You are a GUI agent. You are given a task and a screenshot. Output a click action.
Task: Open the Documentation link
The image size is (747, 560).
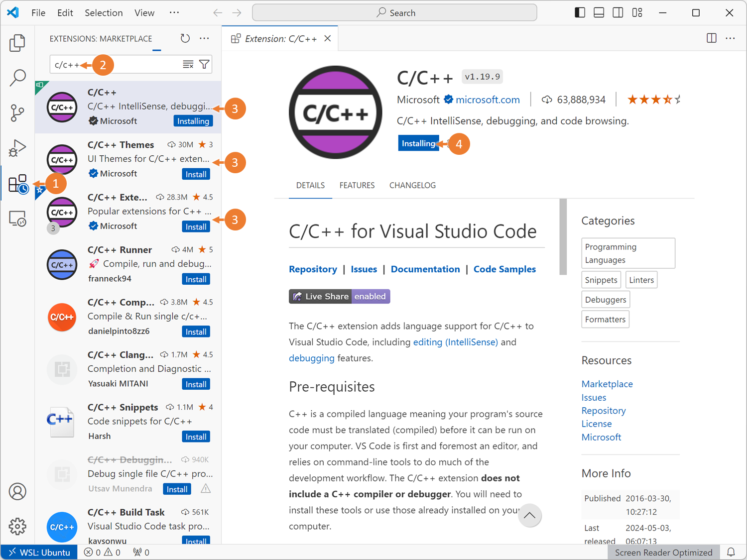pos(425,269)
